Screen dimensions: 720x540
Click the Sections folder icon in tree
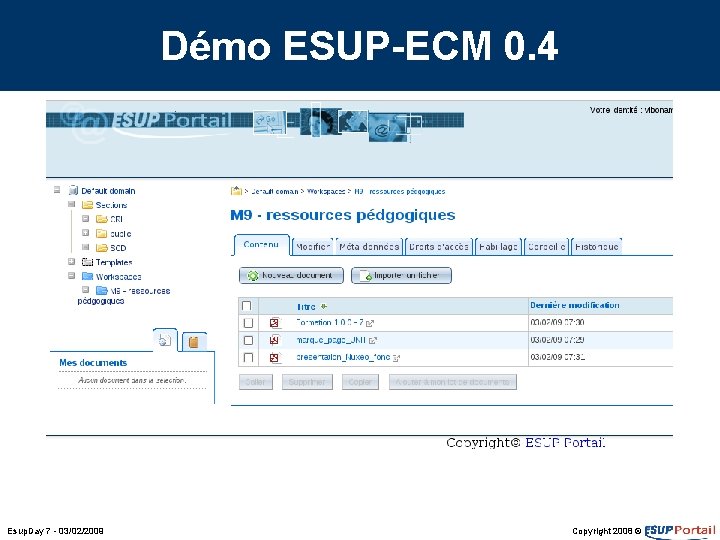(87, 205)
